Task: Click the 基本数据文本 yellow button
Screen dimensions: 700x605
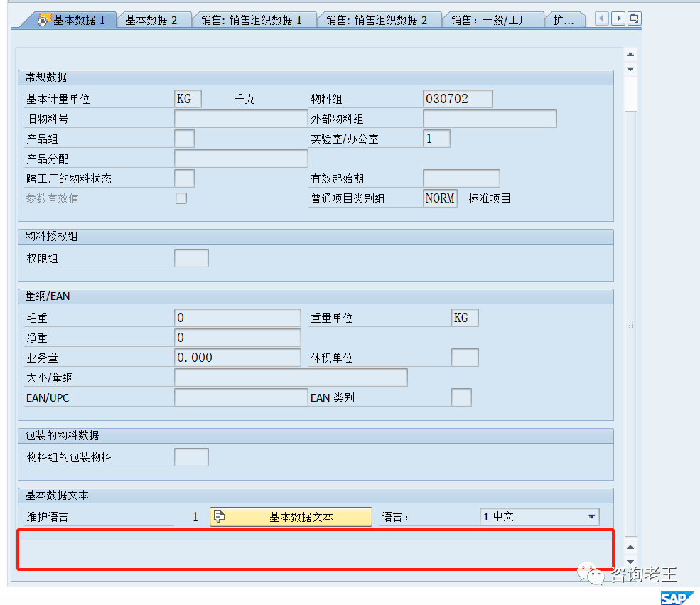Action: click(x=291, y=517)
